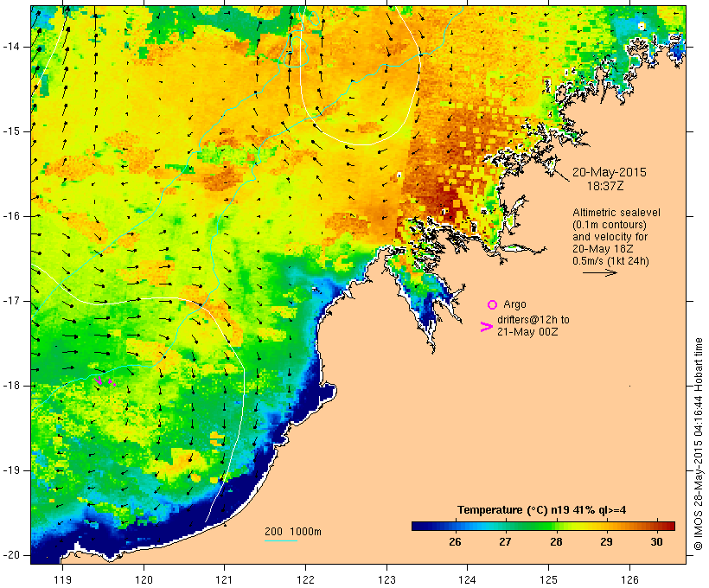Click the '-18' latitude axis label
709x588 pixels.
tap(11, 386)
